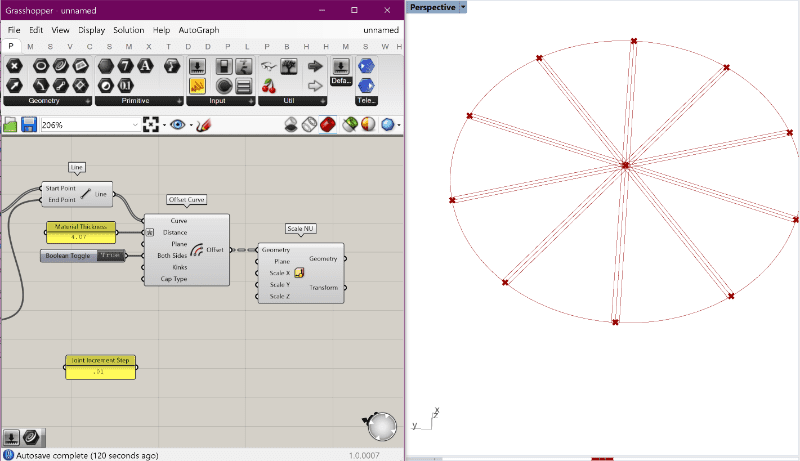Select the Circle parameter icon

(41, 66)
